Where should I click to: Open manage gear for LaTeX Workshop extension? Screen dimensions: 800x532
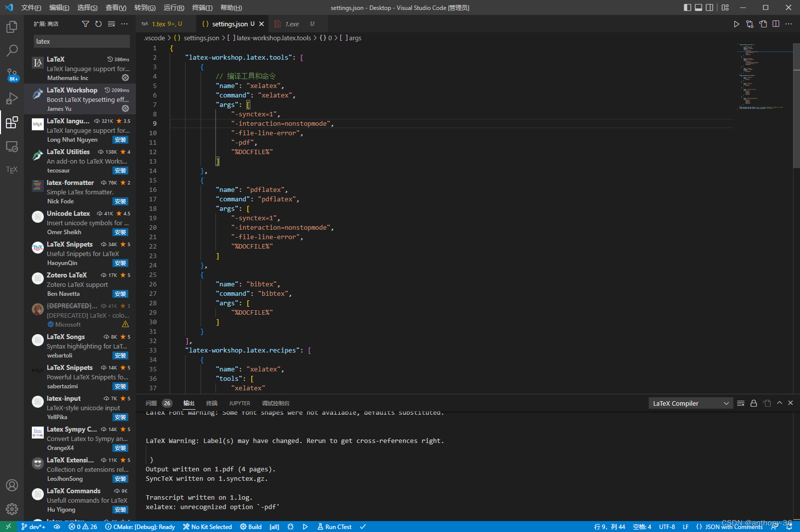tap(125, 108)
